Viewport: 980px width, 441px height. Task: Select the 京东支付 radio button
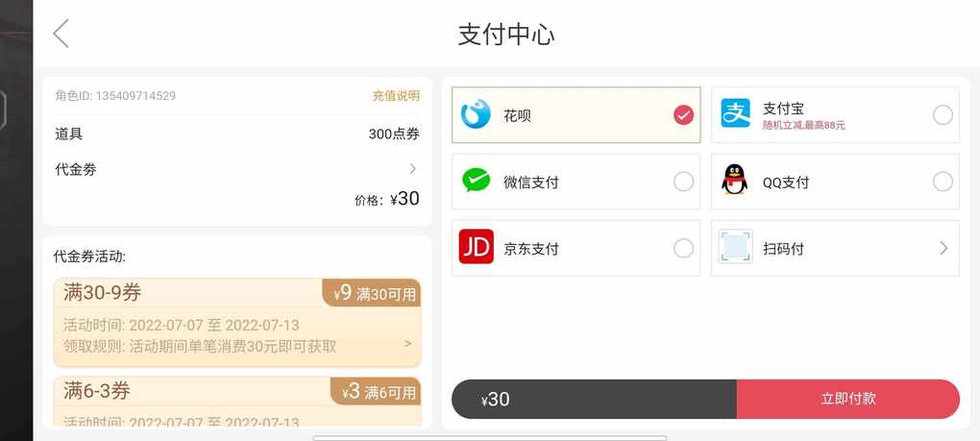(684, 249)
